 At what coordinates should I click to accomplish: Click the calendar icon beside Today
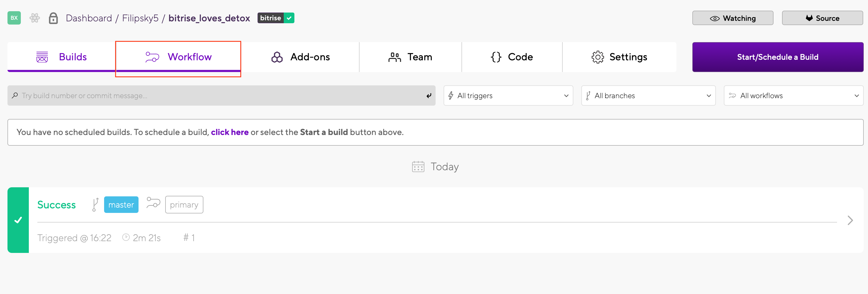pos(418,167)
